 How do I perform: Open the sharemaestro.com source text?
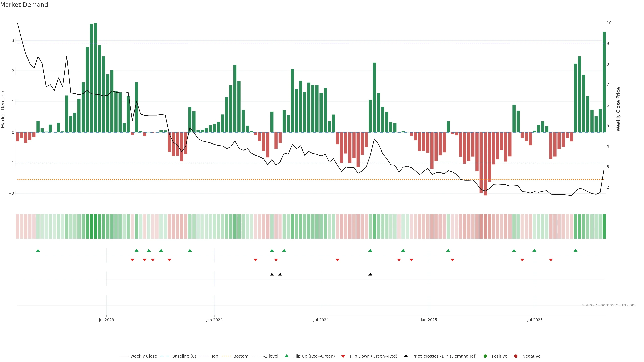(x=609, y=305)
